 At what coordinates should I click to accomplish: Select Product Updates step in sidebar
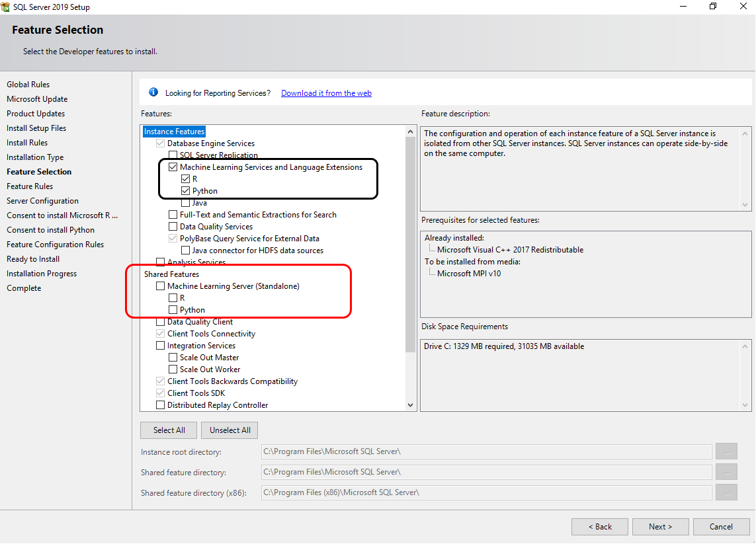pos(36,114)
